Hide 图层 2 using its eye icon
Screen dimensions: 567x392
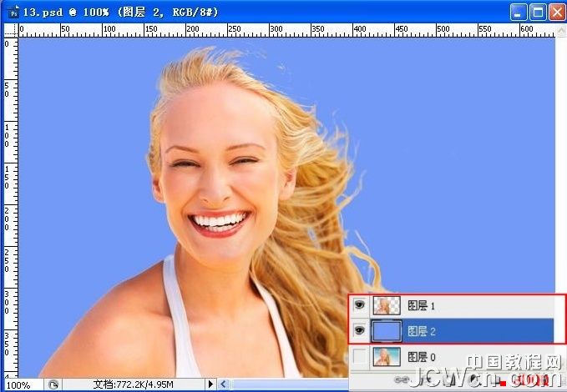[359, 331]
